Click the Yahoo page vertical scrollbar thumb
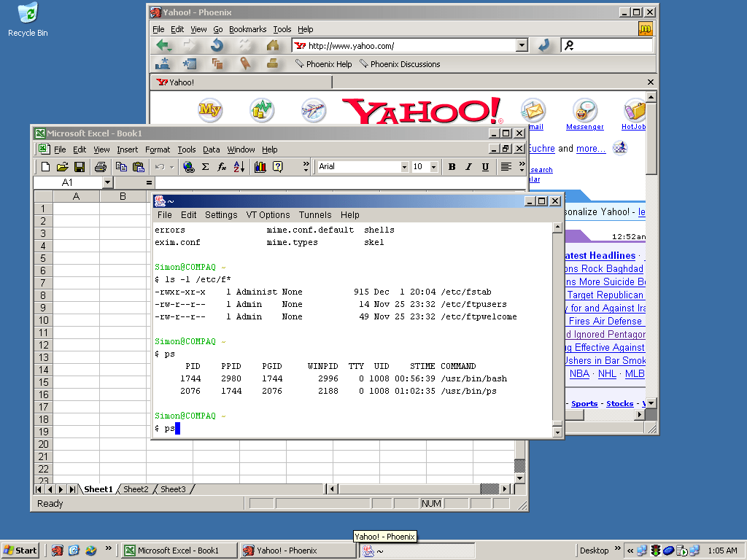Screen dimensions: 747x560 pyautogui.click(x=651, y=138)
